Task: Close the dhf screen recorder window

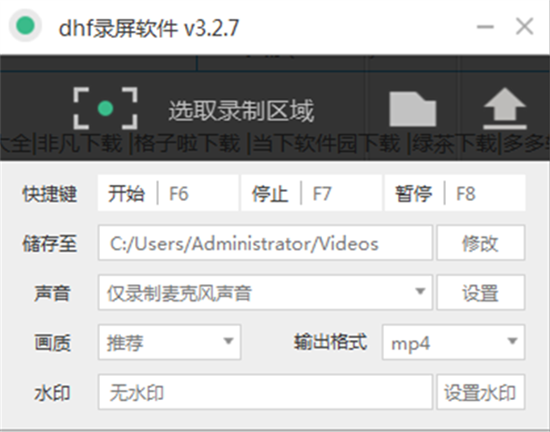Action: click(x=525, y=26)
